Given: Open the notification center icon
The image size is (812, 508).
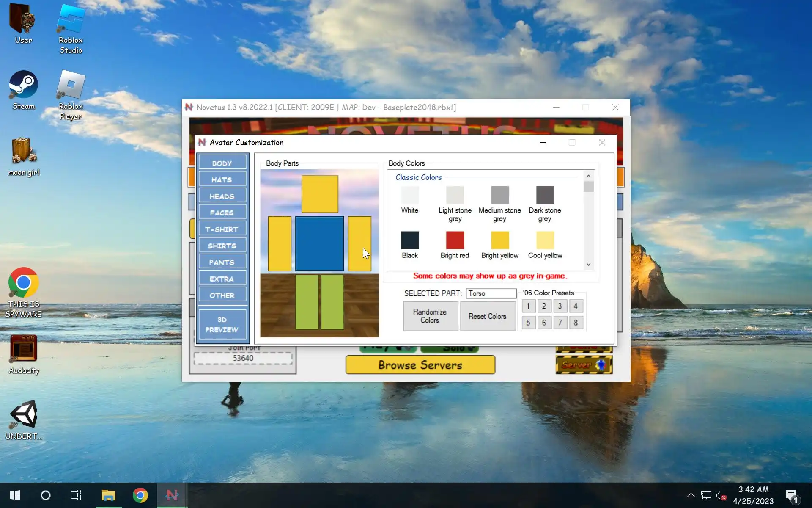Looking at the screenshot, I should (791, 495).
